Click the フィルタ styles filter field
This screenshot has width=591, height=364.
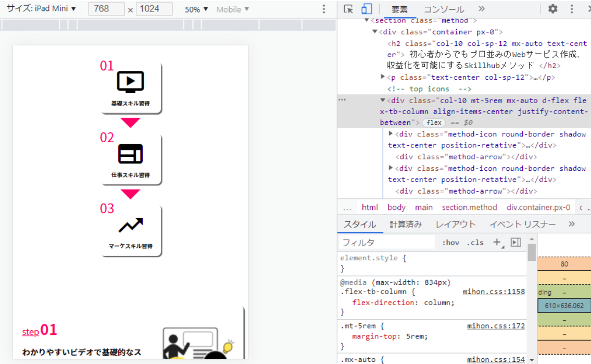tap(386, 243)
